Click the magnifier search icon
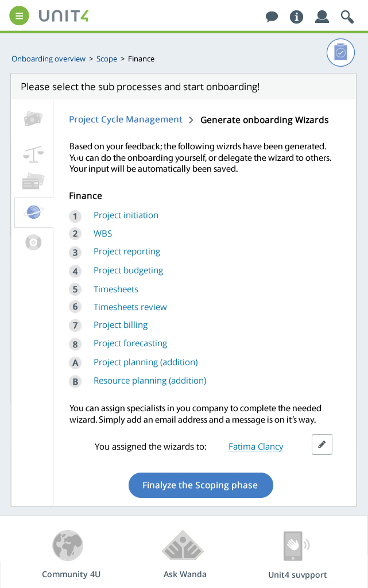This screenshot has height=588, width=368. pyautogui.click(x=347, y=17)
